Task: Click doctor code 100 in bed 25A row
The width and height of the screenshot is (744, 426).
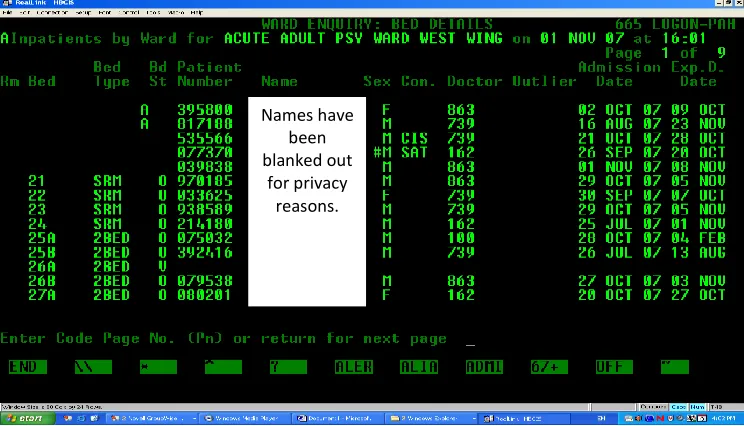Action: [461, 238]
